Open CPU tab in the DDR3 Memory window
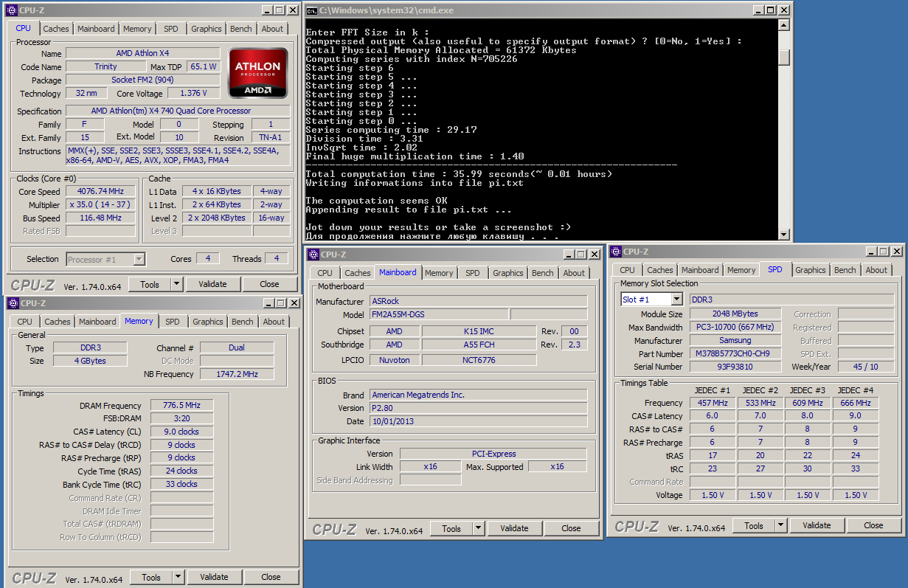The image size is (908, 588). (x=25, y=322)
